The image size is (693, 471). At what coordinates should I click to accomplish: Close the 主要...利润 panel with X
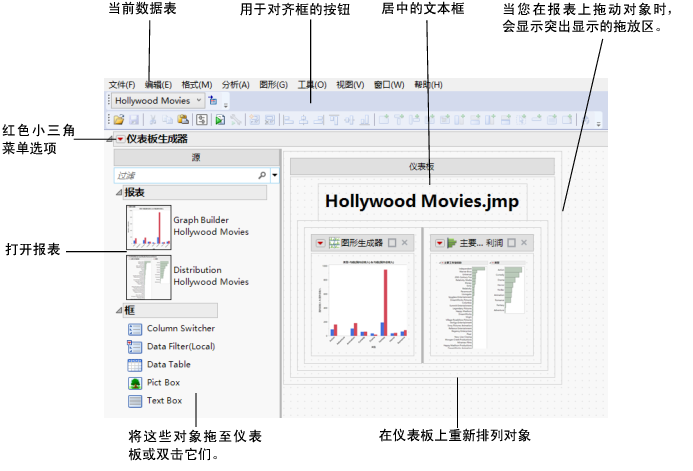pos(524,242)
